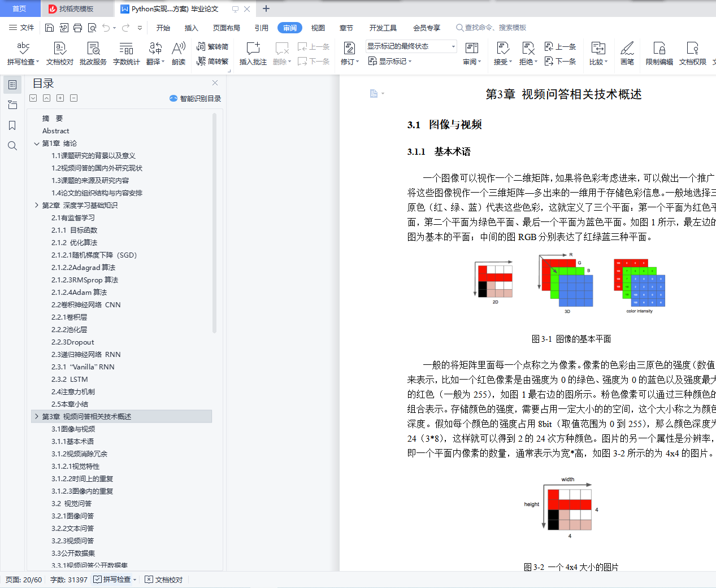The image size is (716, 588).
Task: Add a new tab with plus button
Action: (x=266, y=8)
